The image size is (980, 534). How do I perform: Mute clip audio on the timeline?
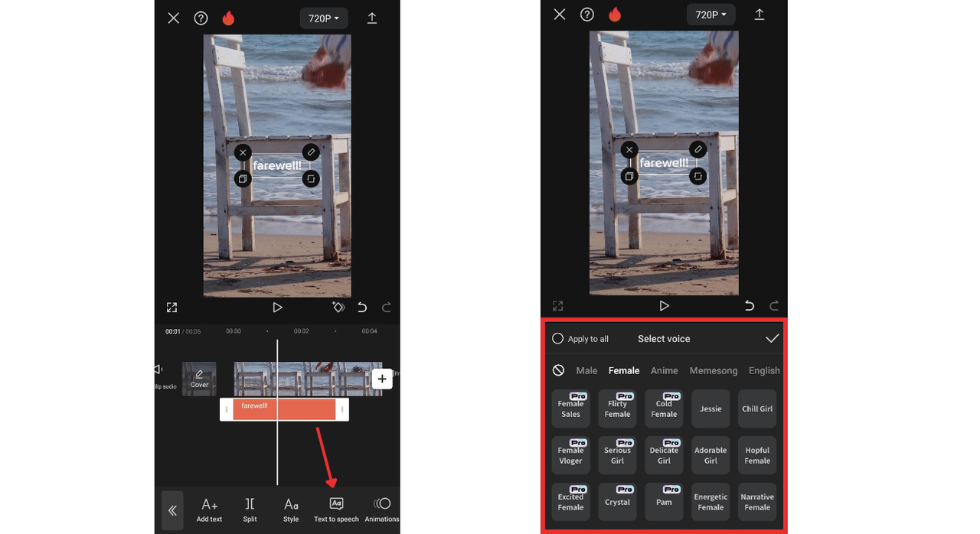(x=163, y=376)
